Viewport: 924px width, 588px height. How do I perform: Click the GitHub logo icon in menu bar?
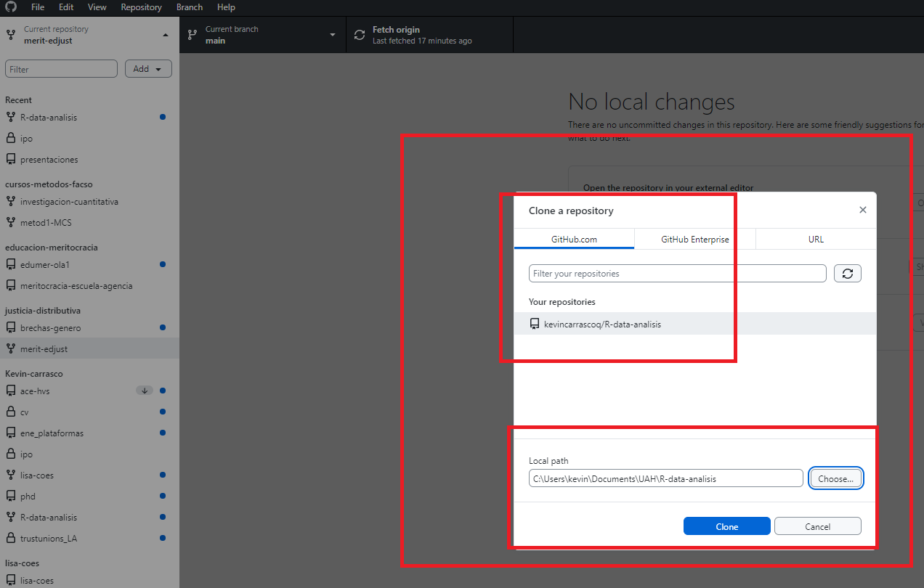pos(11,7)
